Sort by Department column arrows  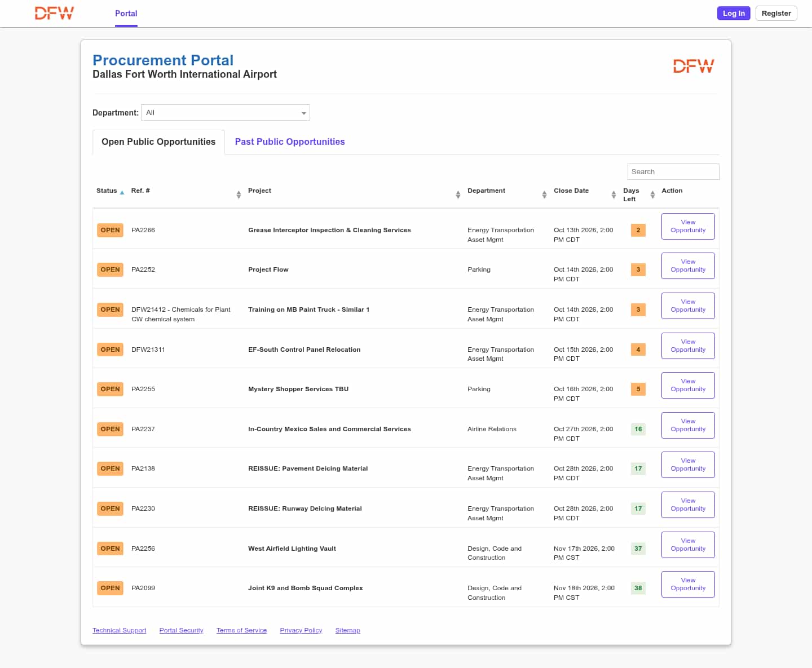tap(544, 194)
